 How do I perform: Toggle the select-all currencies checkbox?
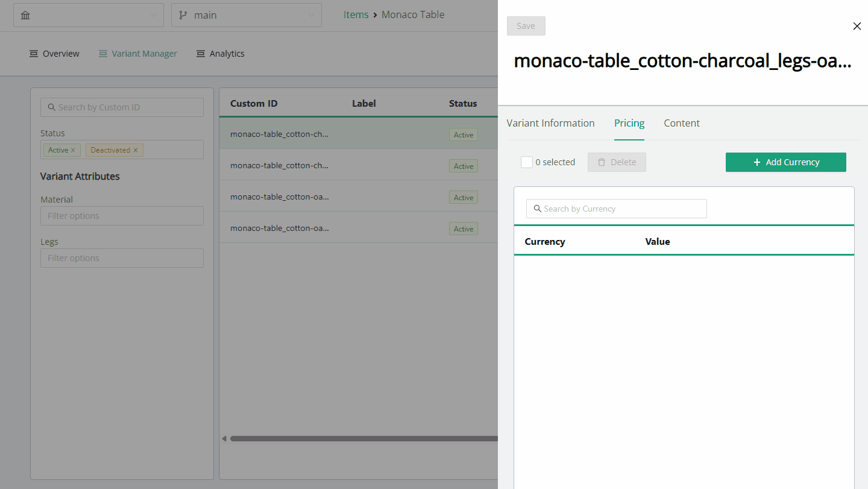[x=527, y=162]
